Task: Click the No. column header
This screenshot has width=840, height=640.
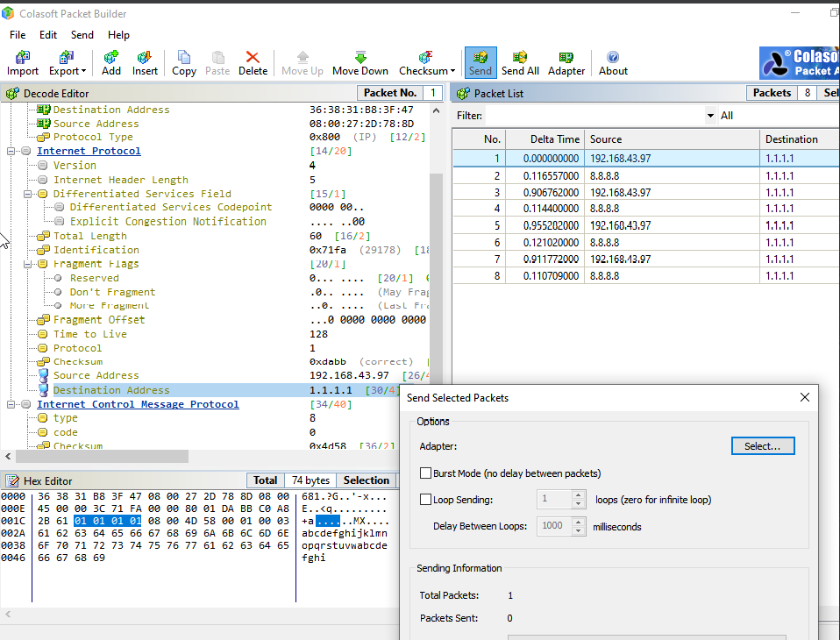Action: pyautogui.click(x=480, y=139)
